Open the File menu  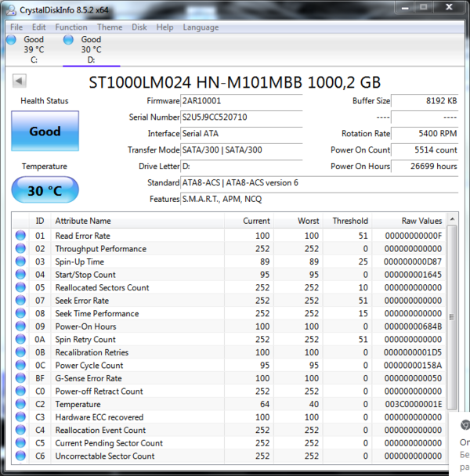(16, 27)
